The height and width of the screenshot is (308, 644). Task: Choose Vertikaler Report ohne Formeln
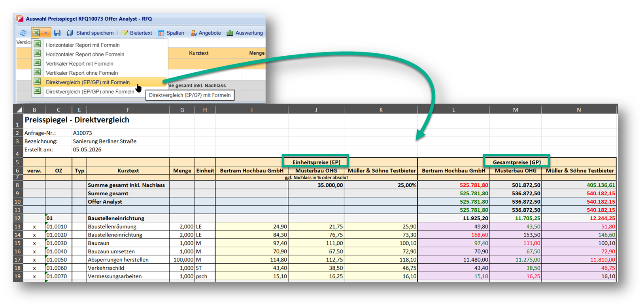click(x=100, y=73)
